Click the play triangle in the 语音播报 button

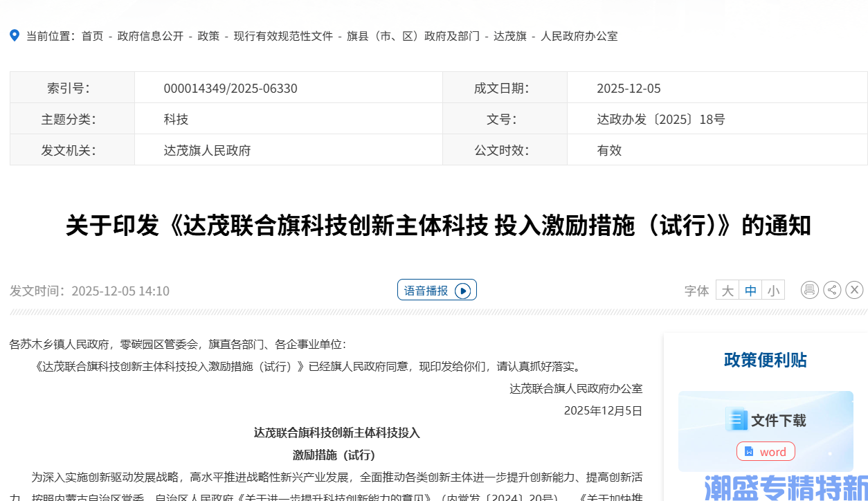(x=464, y=289)
